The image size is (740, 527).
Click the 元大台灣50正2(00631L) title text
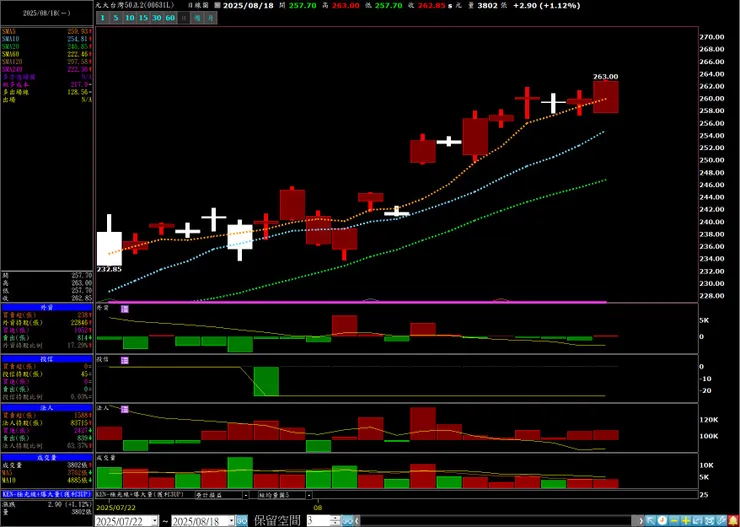pyautogui.click(x=135, y=6)
